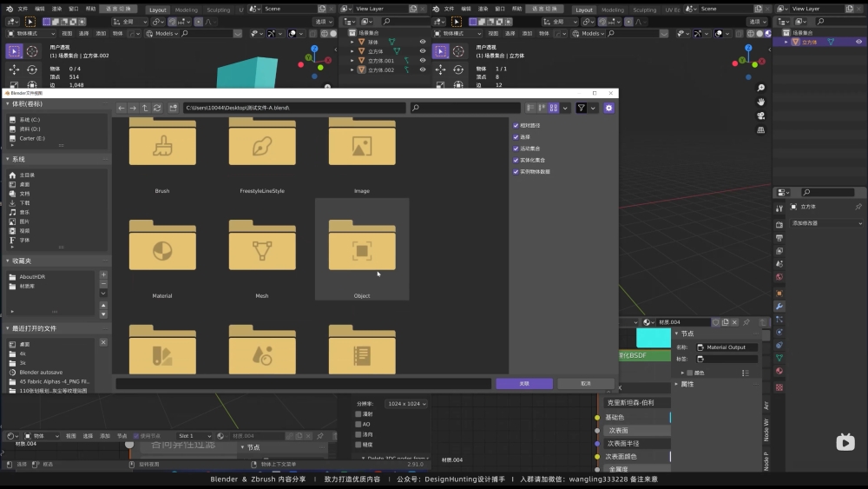
Task: Open Modifier properties wrench tab
Action: click(779, 307)
